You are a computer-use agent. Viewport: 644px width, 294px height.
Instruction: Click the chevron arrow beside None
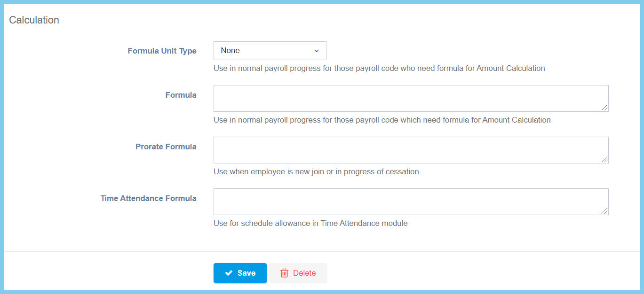317,51
